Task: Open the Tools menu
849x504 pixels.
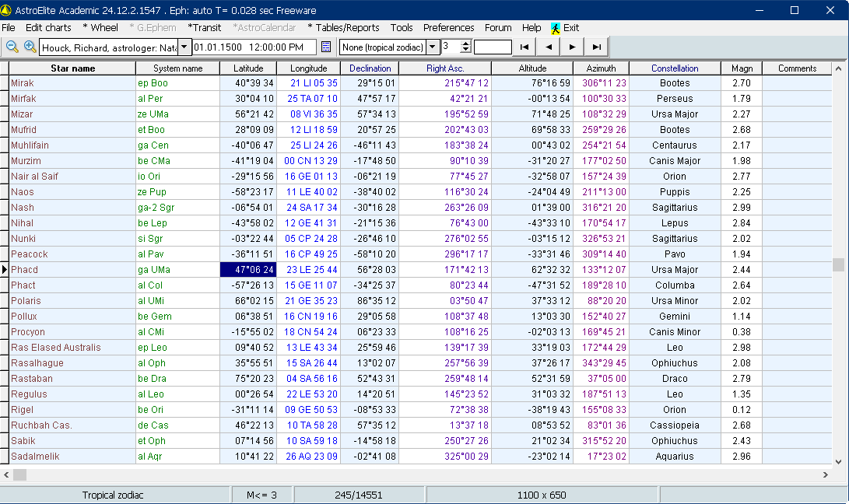Action: 402,28
